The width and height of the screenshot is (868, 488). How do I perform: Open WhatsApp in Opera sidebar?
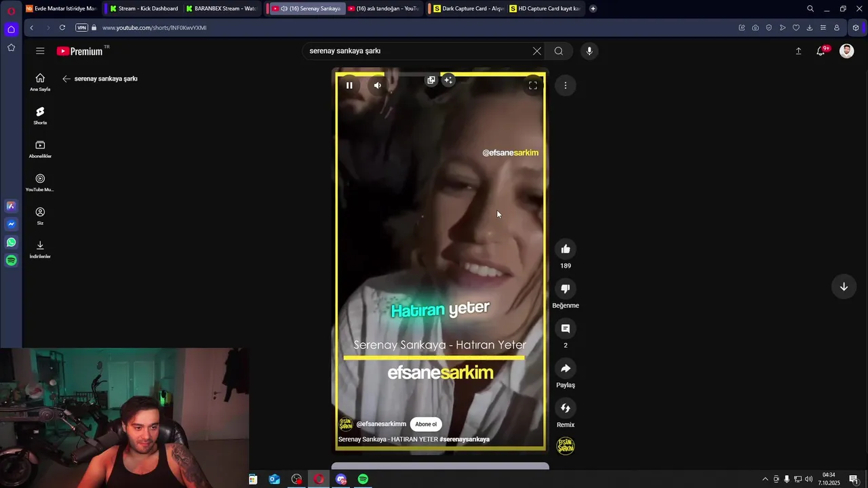(11, 242)
